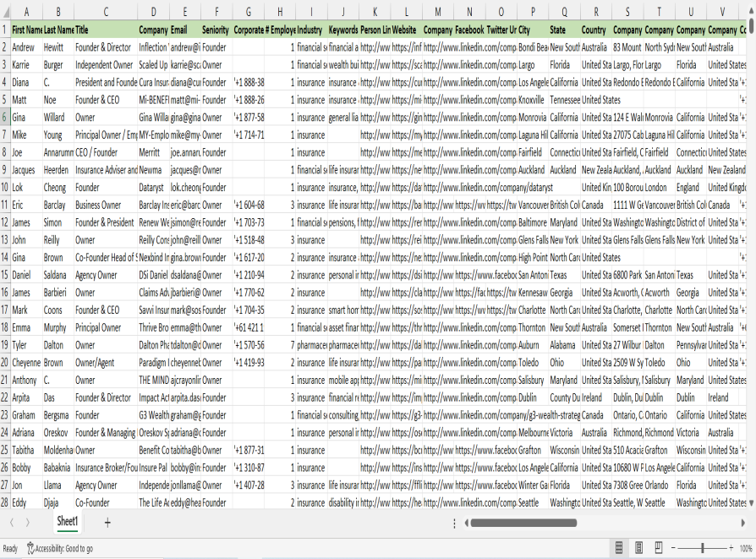Click the First Name header cell
The image size is (756, 559).
[26, 30]
